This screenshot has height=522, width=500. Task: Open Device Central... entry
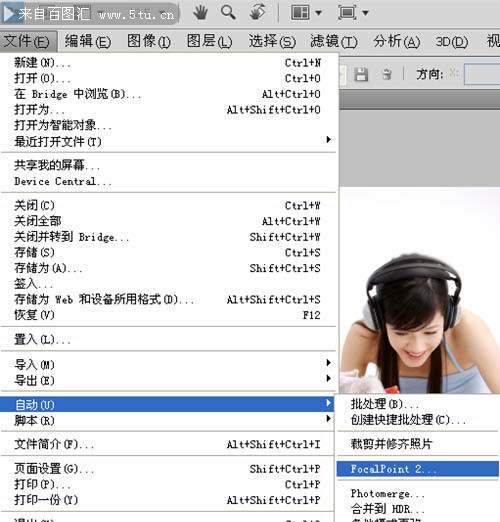168,181
